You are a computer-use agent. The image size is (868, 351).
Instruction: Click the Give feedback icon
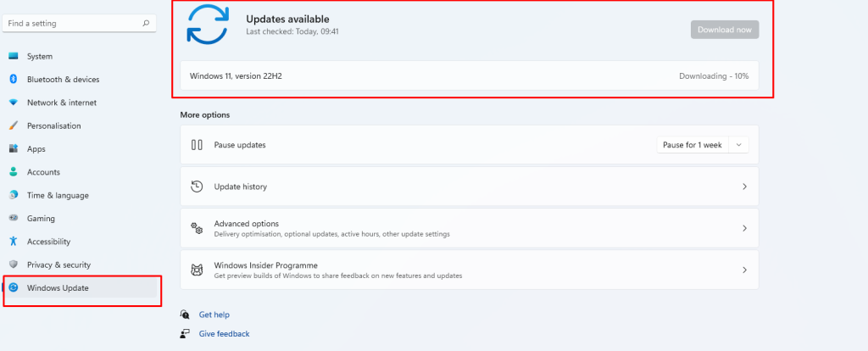point(185,334)
